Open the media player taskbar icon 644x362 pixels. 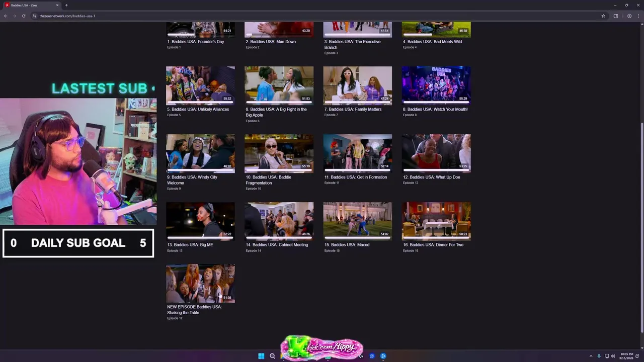point(383,356)
